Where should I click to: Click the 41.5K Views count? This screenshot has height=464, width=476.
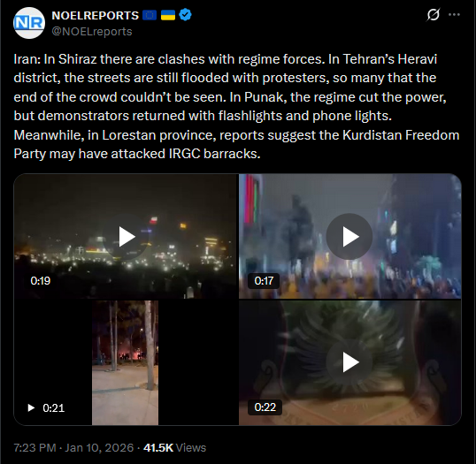(x=174, y=447)
